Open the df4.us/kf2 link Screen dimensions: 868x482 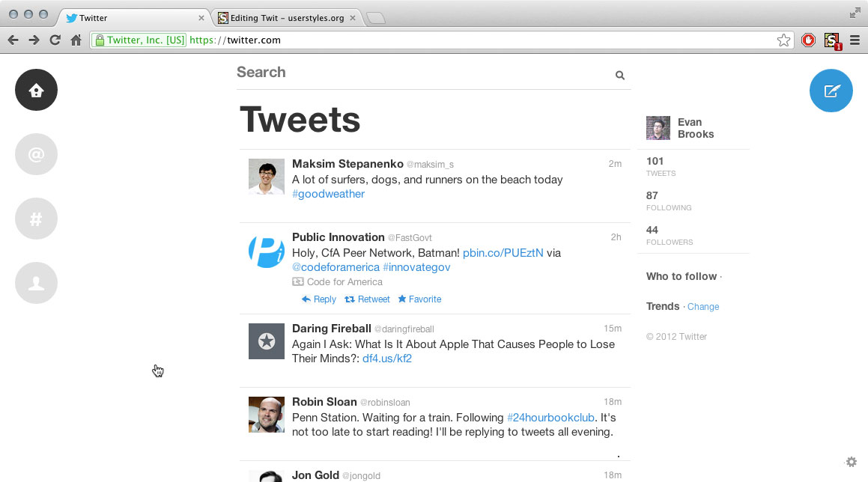pyautogui.click(x=387, y=359)
